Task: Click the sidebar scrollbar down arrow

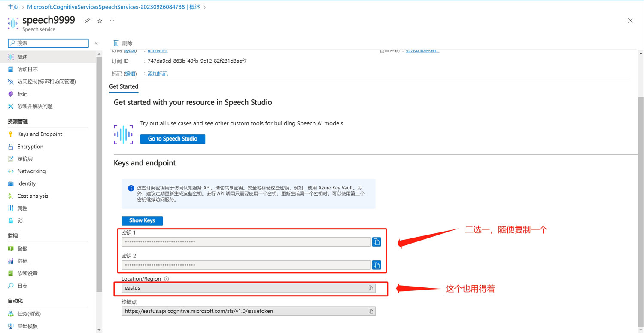Action: 99,330
